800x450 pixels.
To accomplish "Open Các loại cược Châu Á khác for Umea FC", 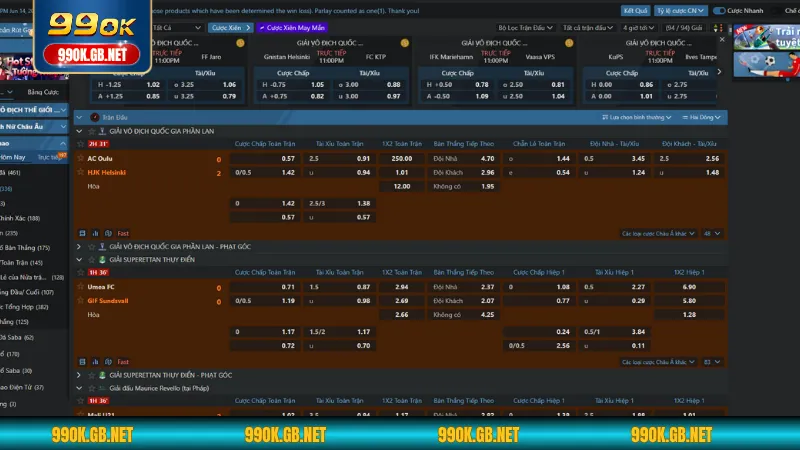I will (658, 362).
